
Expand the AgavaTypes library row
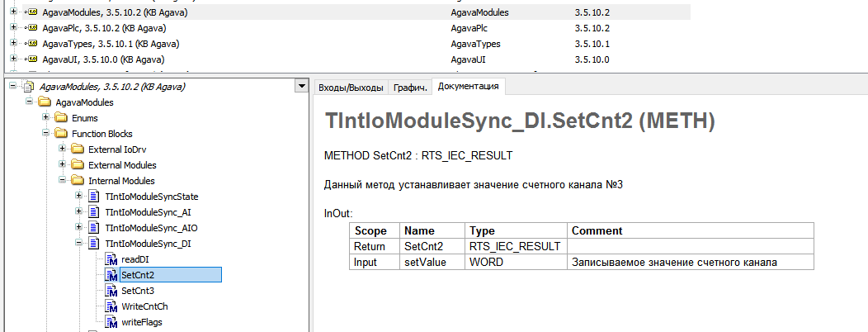click(13, 44)
